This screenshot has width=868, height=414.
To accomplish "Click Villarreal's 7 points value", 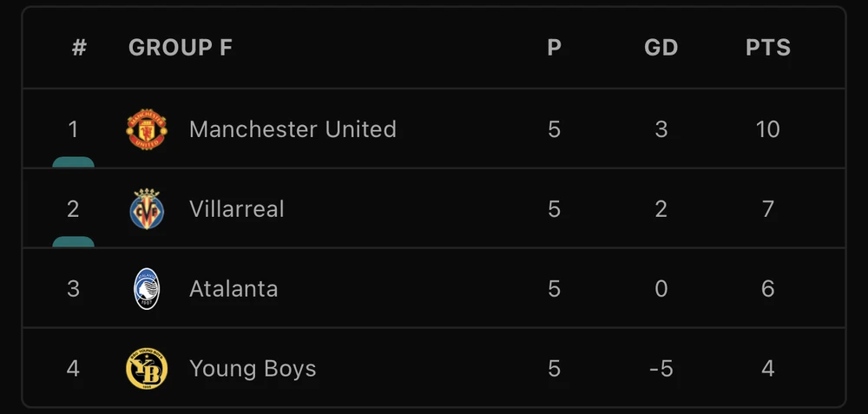I will pos(768,209).
